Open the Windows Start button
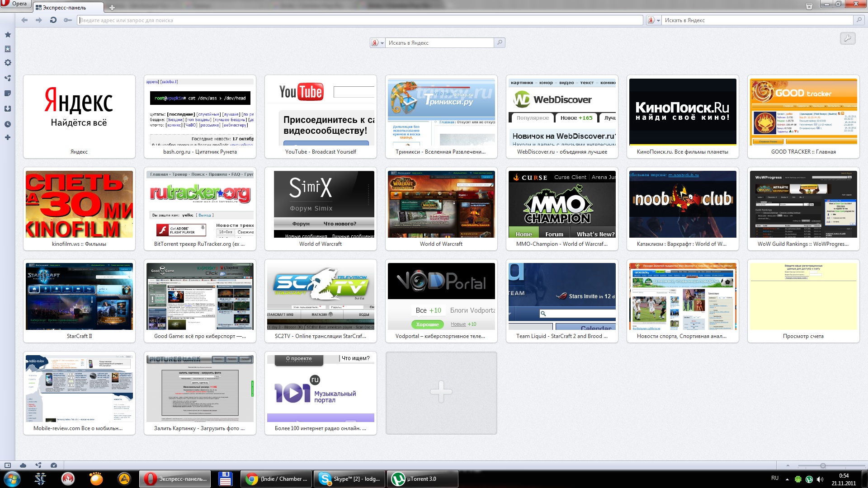This screenshot has height=488, width=868. 12,479
